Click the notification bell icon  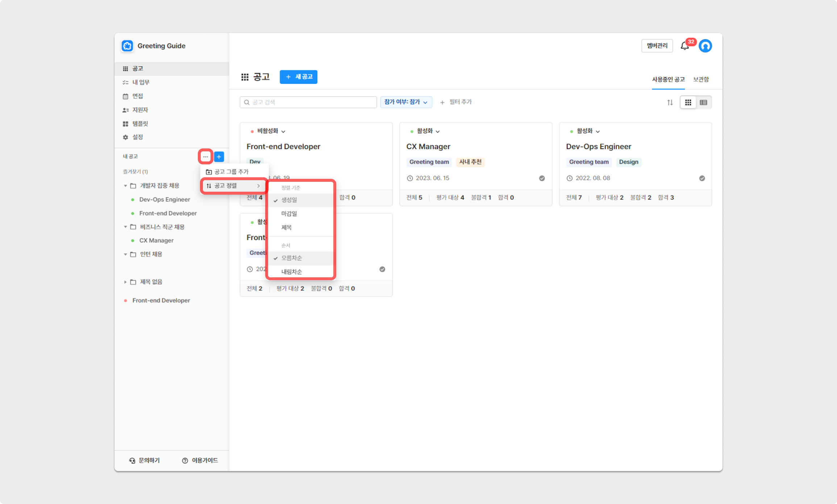(684, 46)
